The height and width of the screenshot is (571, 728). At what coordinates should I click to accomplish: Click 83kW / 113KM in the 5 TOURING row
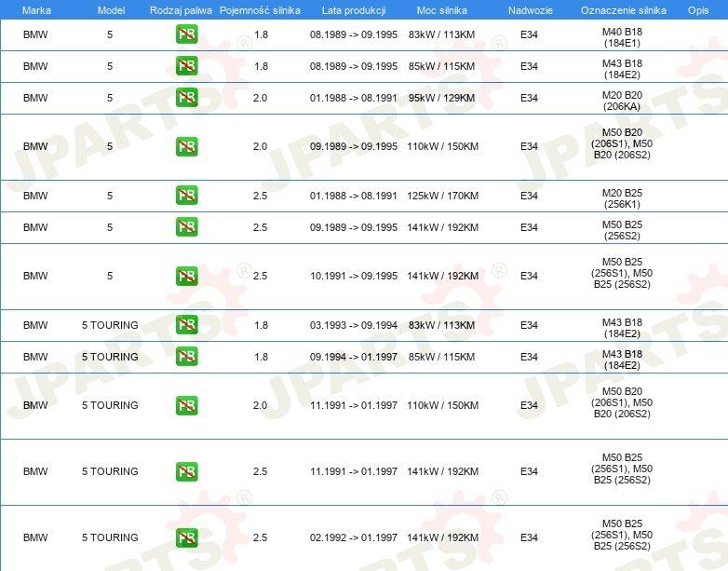tap(441, 325)
